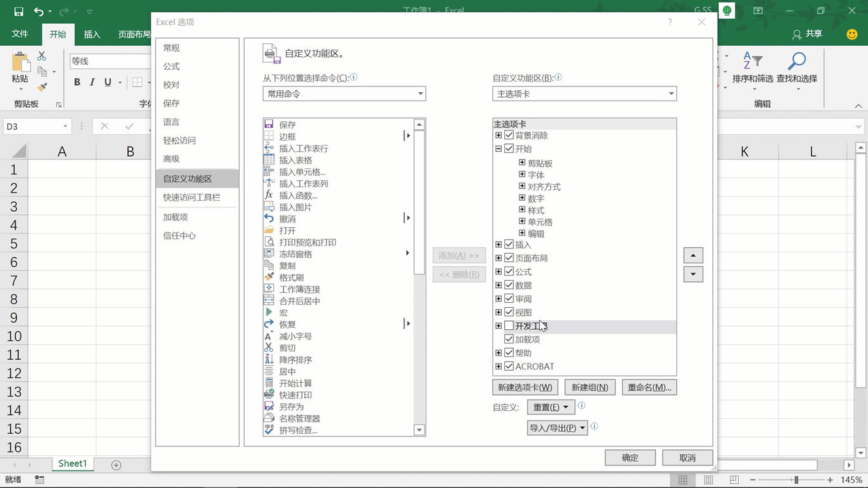Uncheck the ACROBAT tab
Screen dimensions: 868x488
click(x=510, y=366)
